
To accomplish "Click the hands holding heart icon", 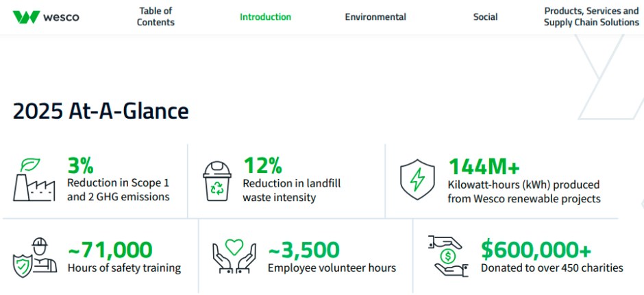I will [234, 257].
